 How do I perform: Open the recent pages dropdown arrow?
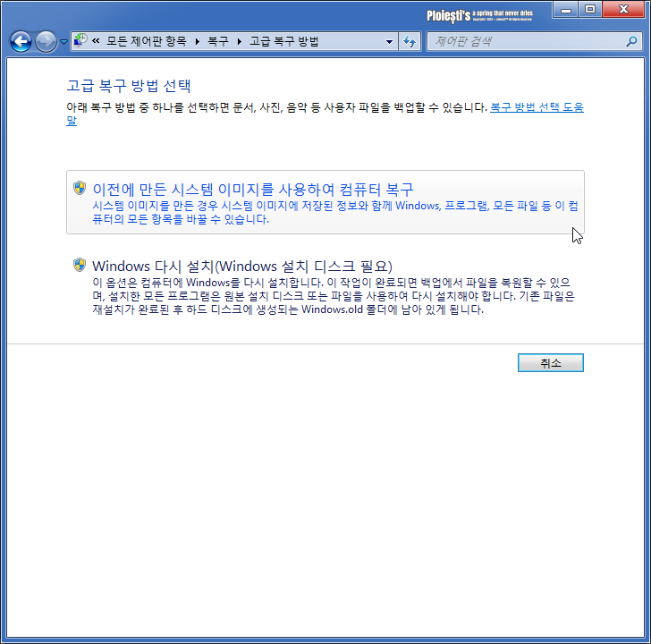coord(64,41)
